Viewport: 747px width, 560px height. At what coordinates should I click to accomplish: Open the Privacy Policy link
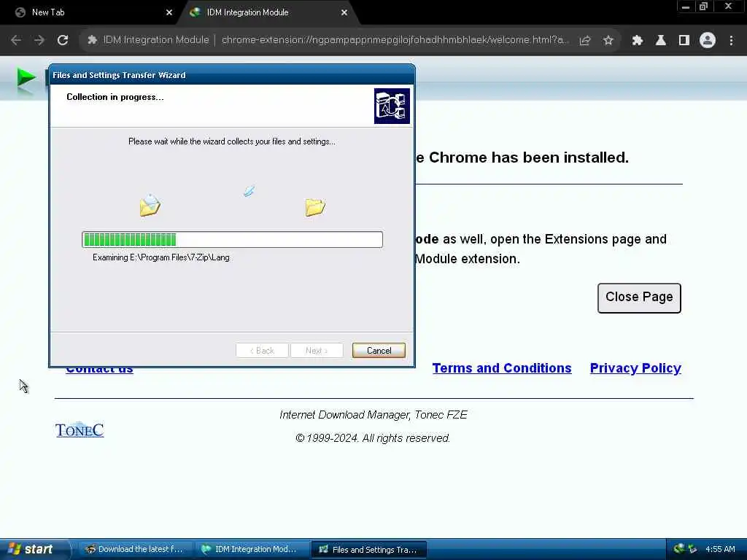pyautogui.click(x=635, y=368)
